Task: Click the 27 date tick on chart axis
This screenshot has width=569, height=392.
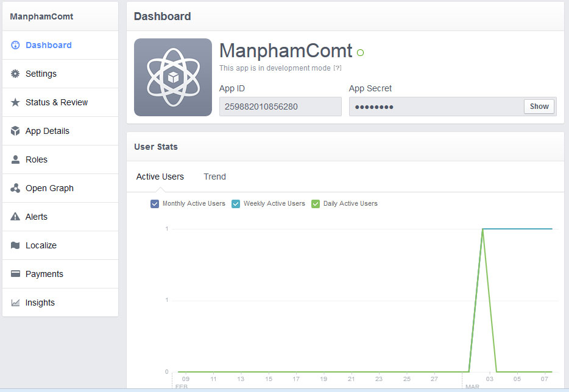Action: point(434,379)
